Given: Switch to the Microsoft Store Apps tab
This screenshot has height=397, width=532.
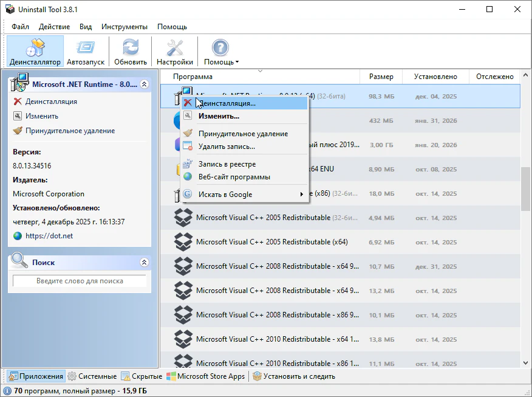Looking at the screenshot, I should pyautogui.click(x=210, y=376).
